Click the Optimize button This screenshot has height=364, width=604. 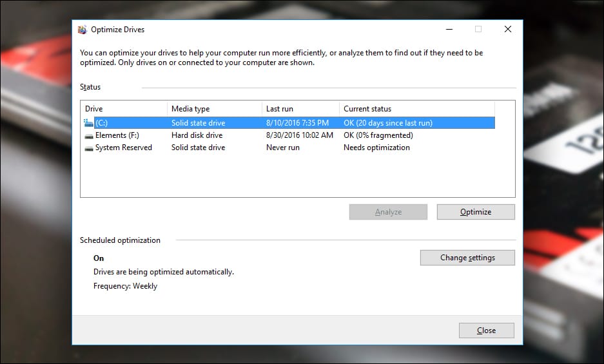click(x=476, y=212)
